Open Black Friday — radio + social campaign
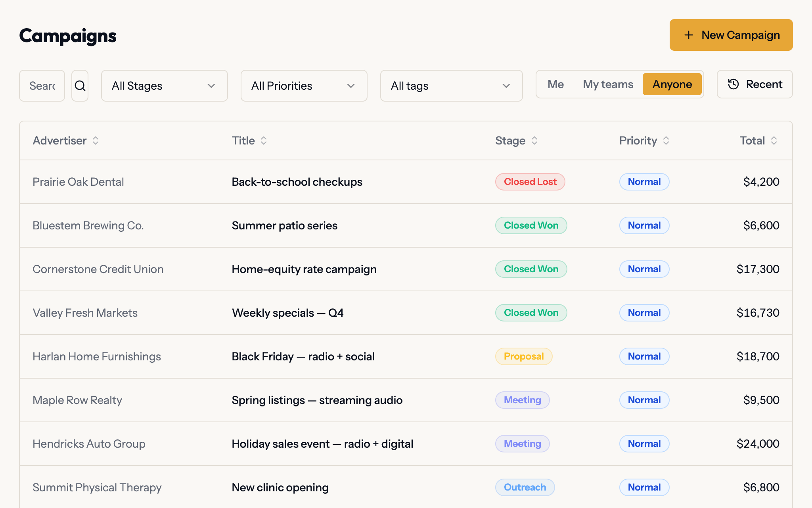Image resolution: width=812 pixels, height=508 pixels. click(303, 356)
